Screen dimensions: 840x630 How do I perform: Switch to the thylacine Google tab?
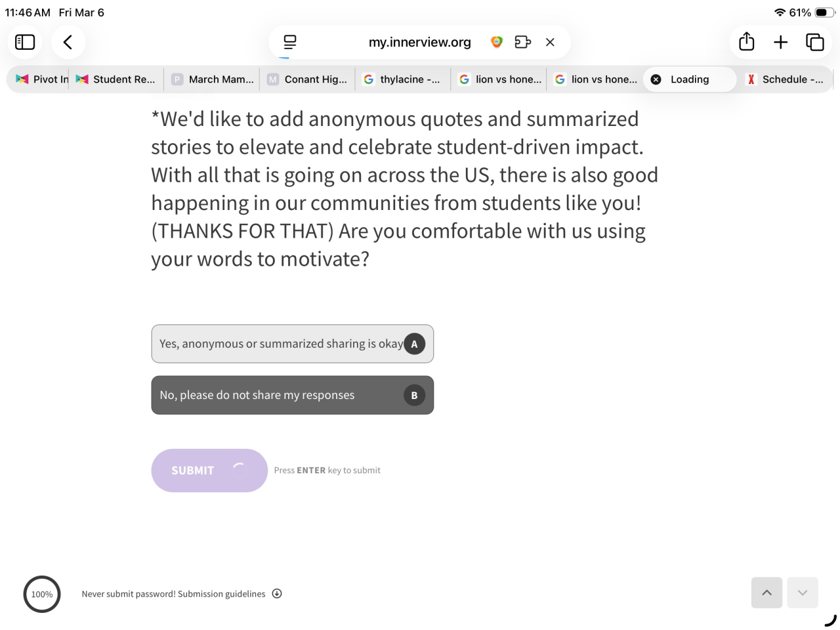point(404,79)
